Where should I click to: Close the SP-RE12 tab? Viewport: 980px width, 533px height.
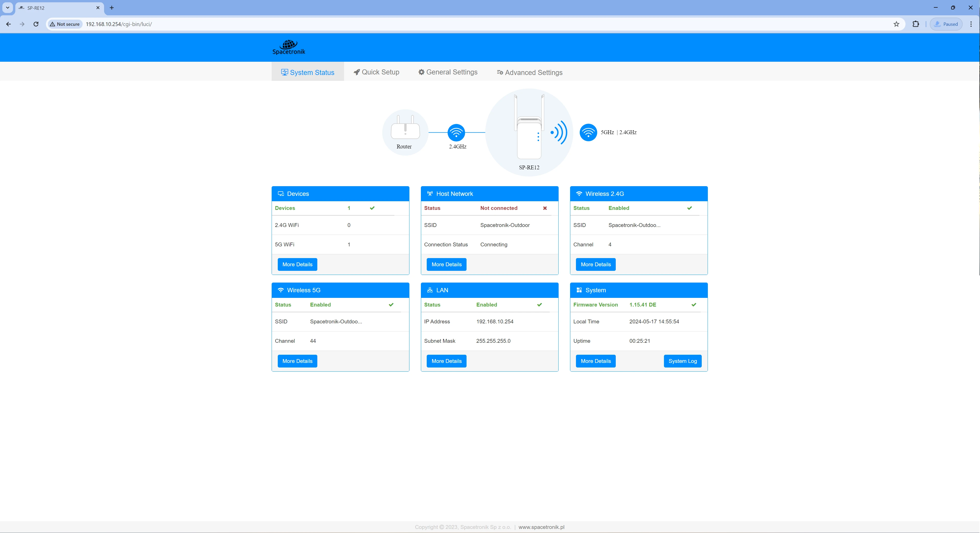[98, 8]
